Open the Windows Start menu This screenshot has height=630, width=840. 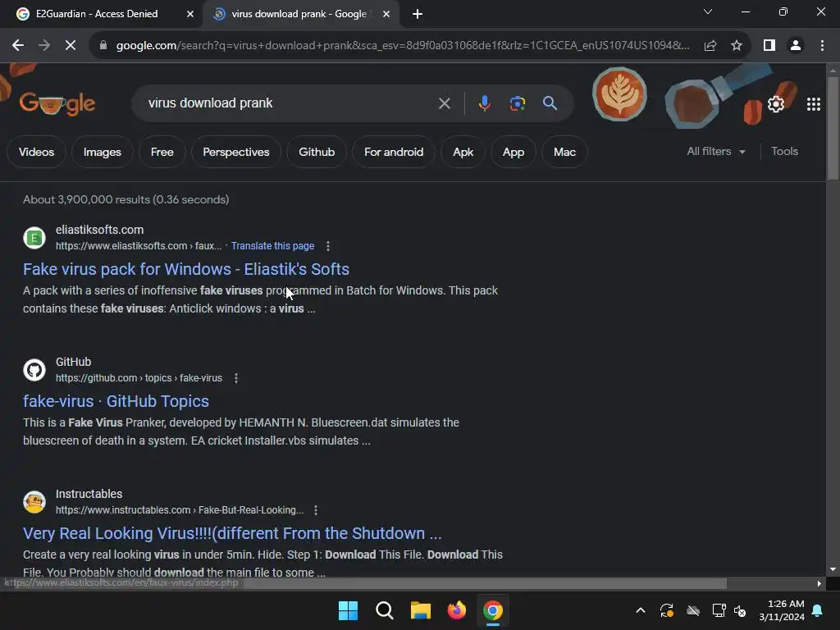(x=348, y=610)
